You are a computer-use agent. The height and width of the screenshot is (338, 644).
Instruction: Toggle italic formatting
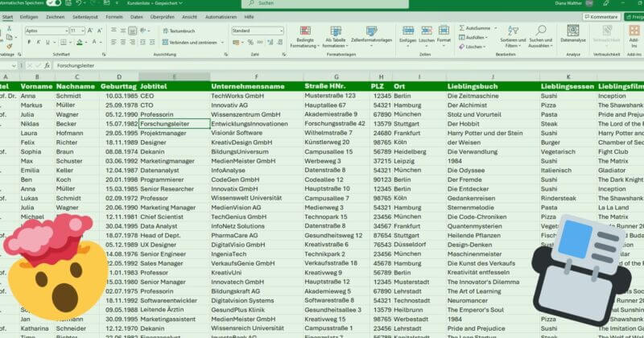click(x=38, y=43)
